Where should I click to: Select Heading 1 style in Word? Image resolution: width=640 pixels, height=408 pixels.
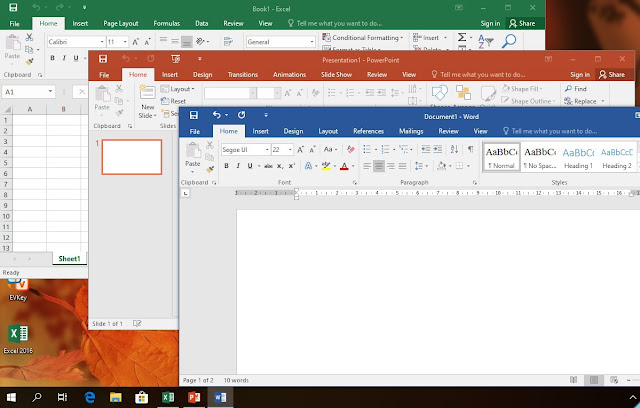pyautogui.click(x=578, y=158)
